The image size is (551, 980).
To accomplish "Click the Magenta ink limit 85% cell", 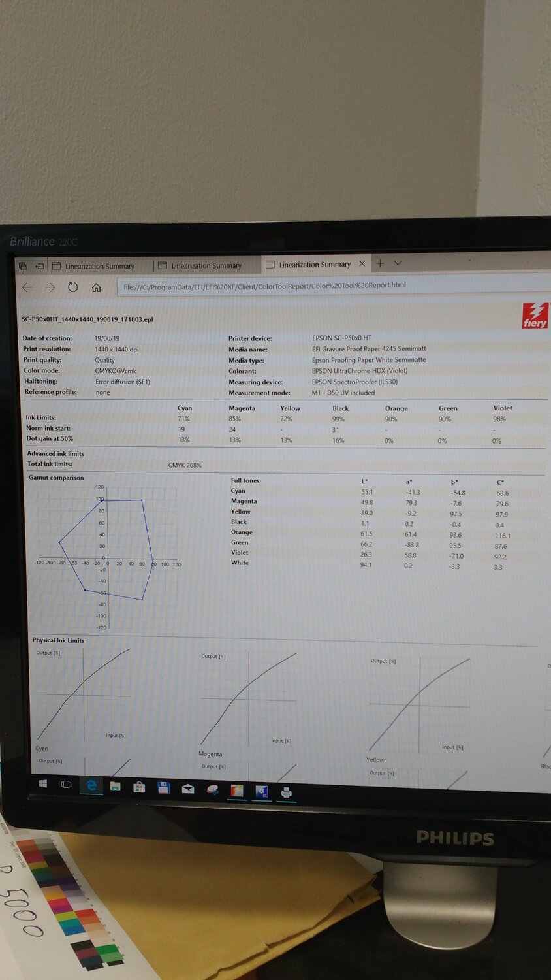I will (235, 419).
